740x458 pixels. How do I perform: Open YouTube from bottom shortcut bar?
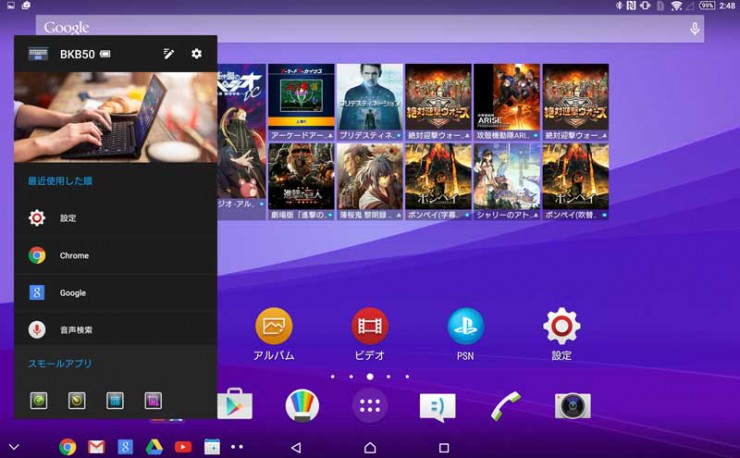tap(183, 447)
